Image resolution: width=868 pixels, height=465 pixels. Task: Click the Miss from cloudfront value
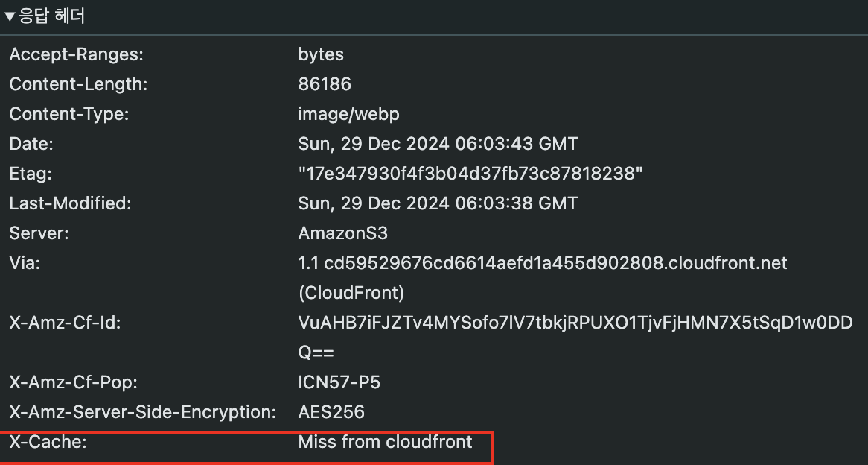coord(385,442)
